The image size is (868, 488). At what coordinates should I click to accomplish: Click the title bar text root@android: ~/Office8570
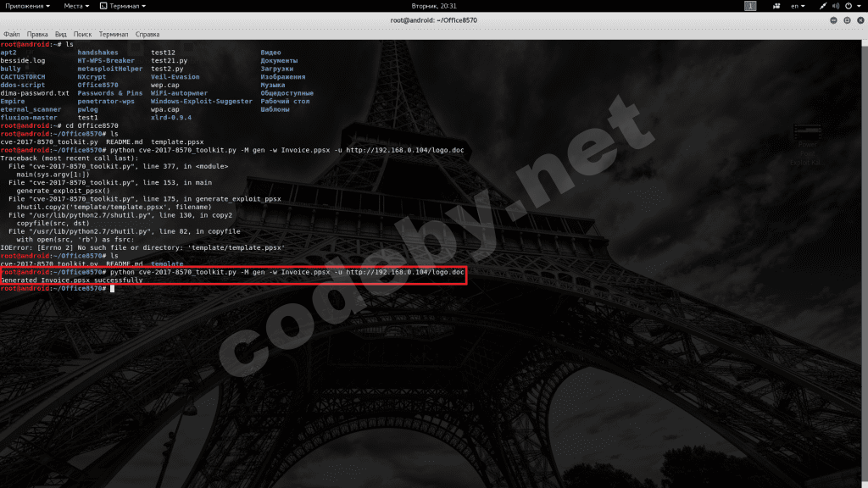433,20
